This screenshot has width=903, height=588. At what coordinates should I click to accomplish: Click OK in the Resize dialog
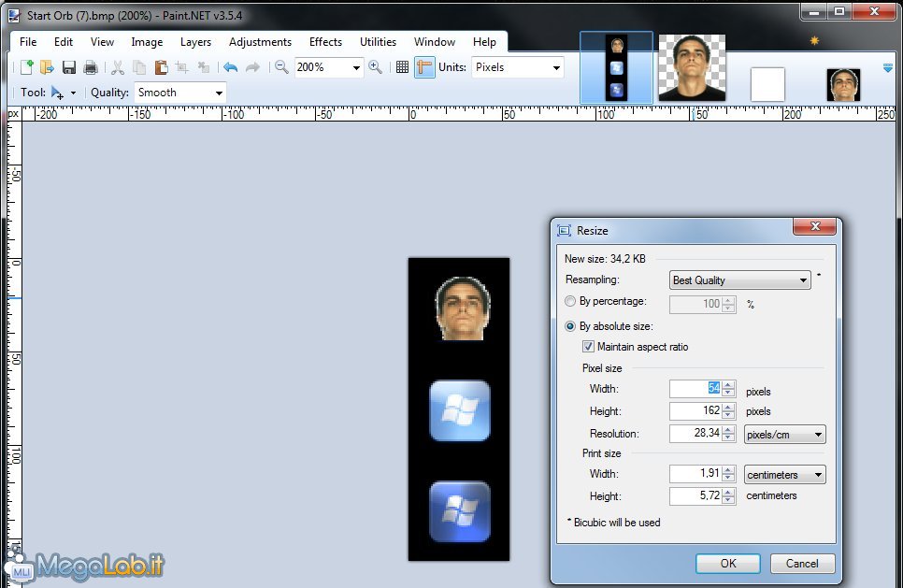point(728,564)
